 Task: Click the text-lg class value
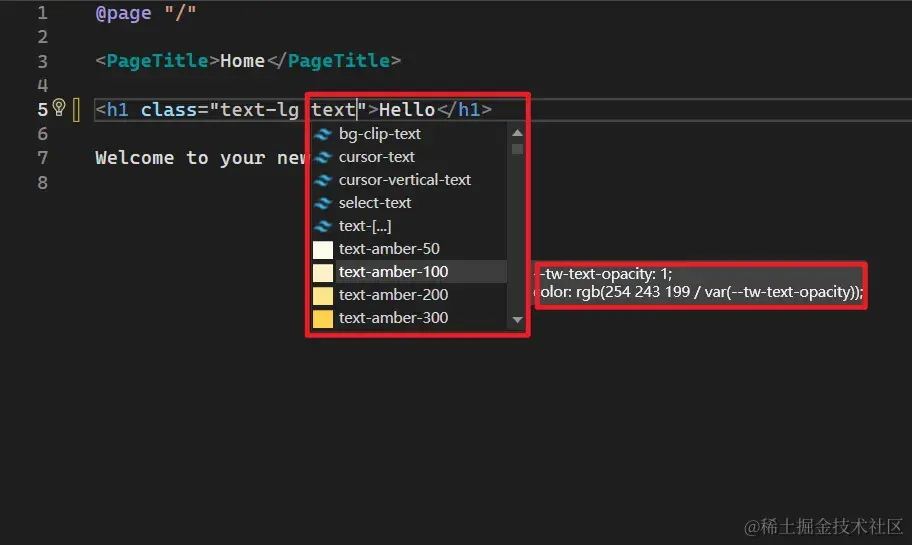point(259,109)
